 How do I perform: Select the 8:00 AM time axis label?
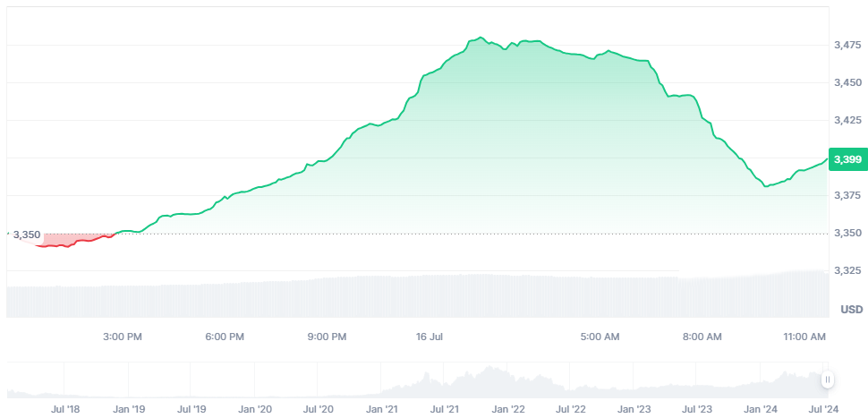click(702, 337)
